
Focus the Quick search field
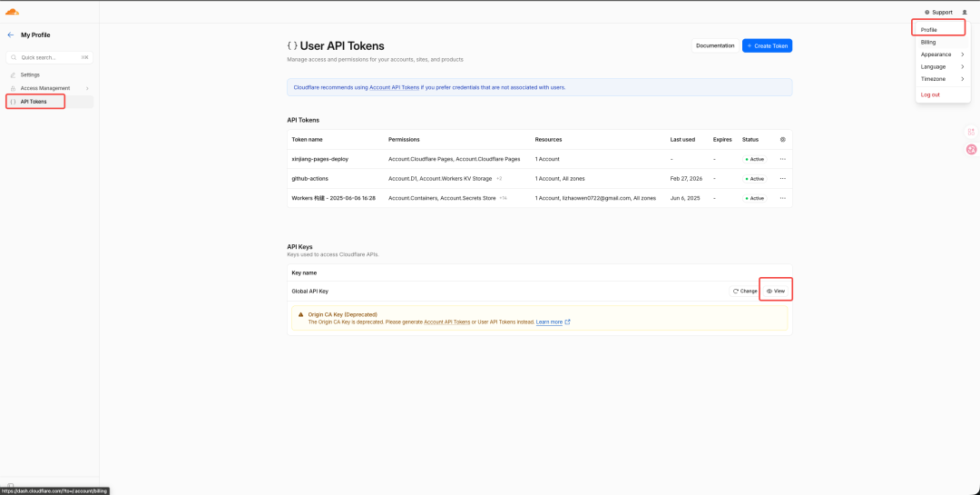[x=49, y=57]
